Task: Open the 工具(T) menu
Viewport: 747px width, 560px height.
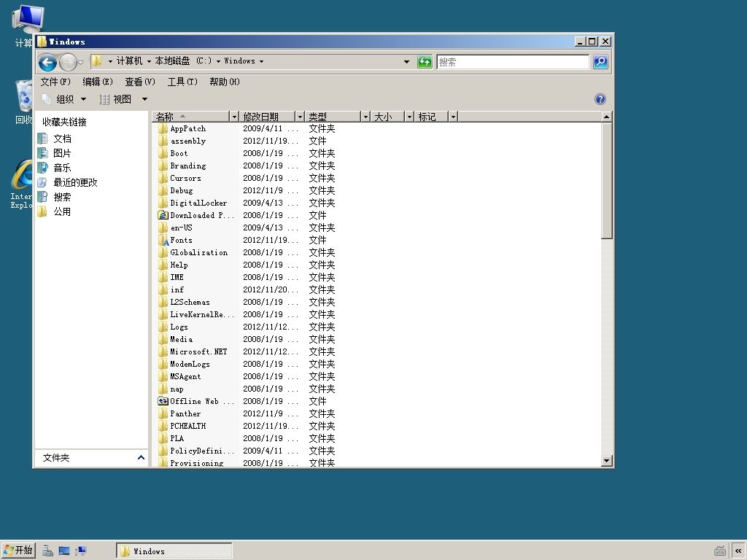Action: point(182,82)
